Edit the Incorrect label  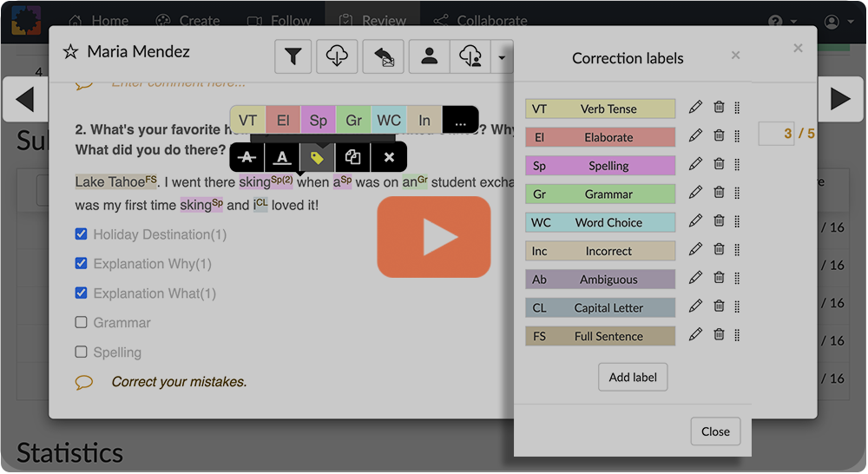point(695,249)
